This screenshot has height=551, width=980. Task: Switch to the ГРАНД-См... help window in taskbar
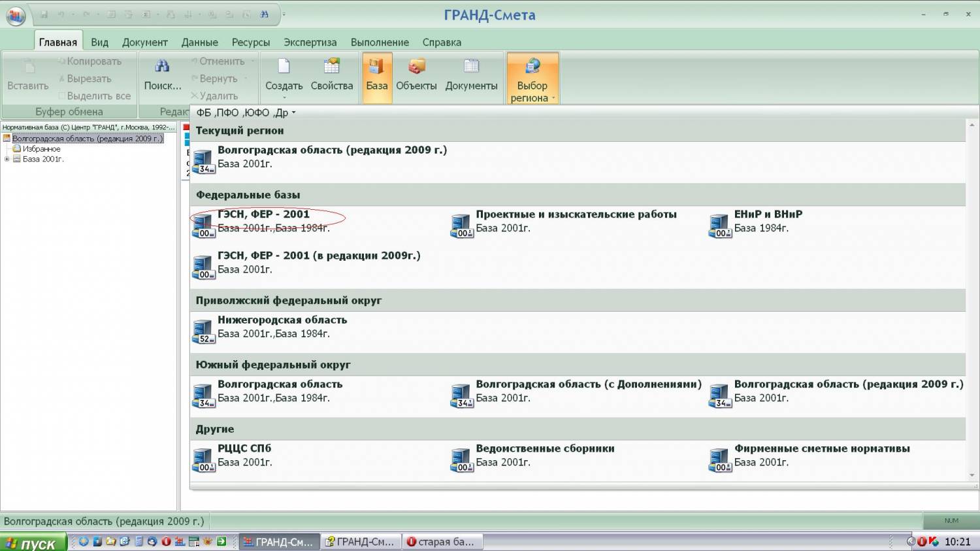[x=360, y=541]
